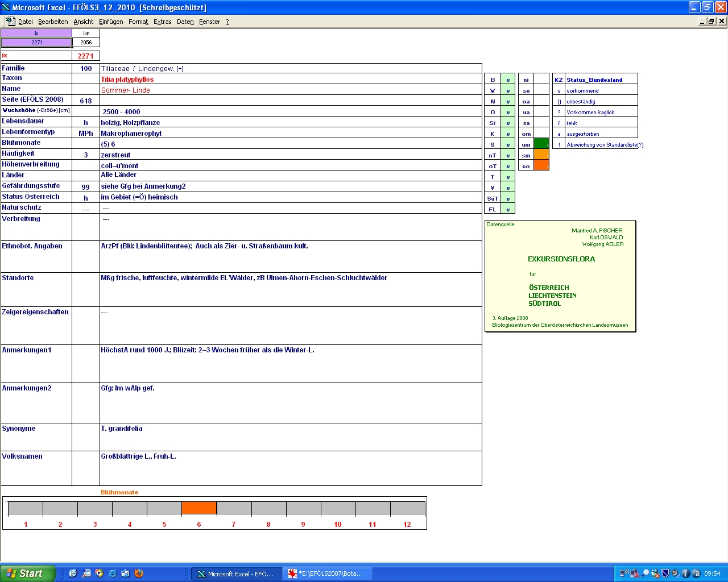The height and width of the screenshot is (582, 728).
Task: Click the Excel workbook icon beside Datei
Action: (10, 21)
